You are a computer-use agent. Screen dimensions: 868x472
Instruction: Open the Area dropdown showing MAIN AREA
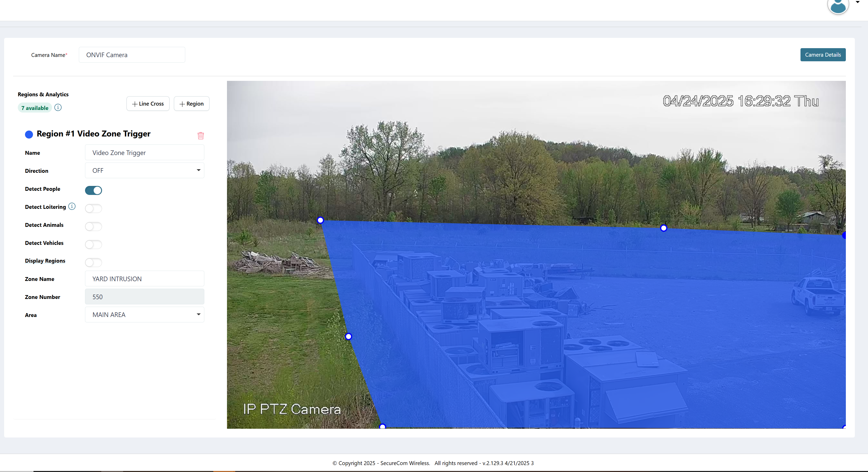click(x=145, y=314)
